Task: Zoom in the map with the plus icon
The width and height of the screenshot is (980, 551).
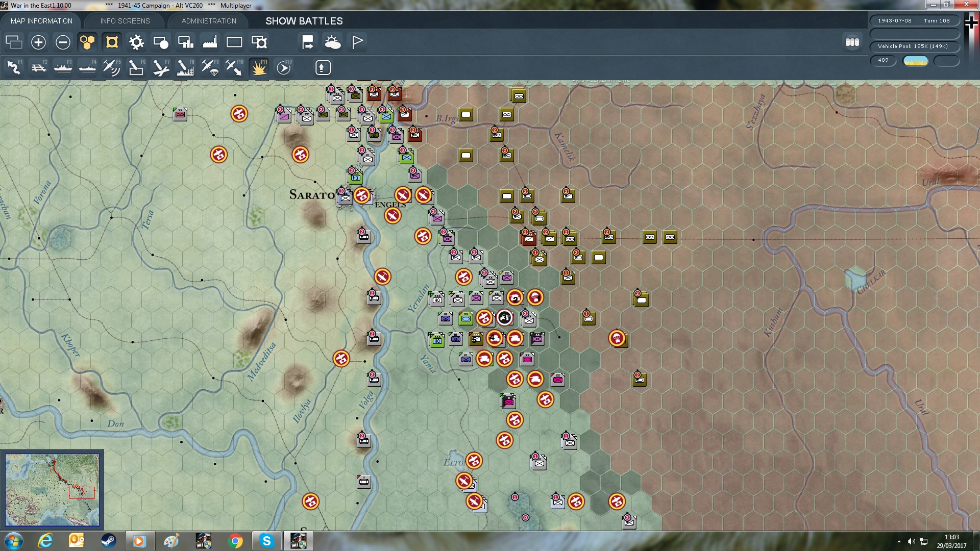Action: [38, 42]
